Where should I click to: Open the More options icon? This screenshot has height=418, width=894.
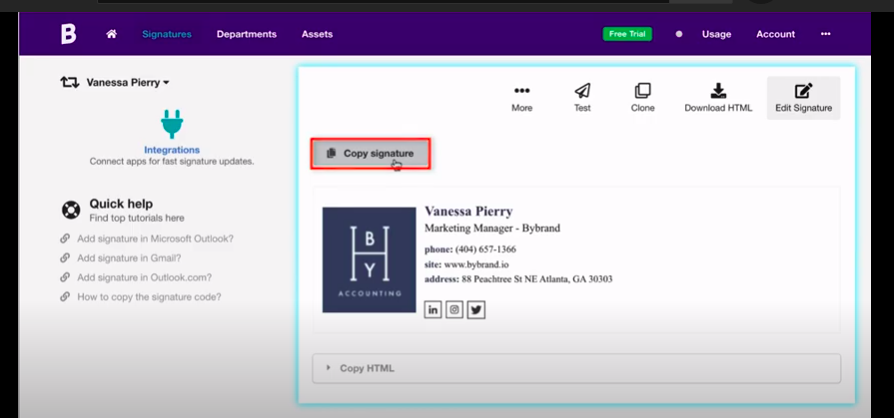coord(521,97)
